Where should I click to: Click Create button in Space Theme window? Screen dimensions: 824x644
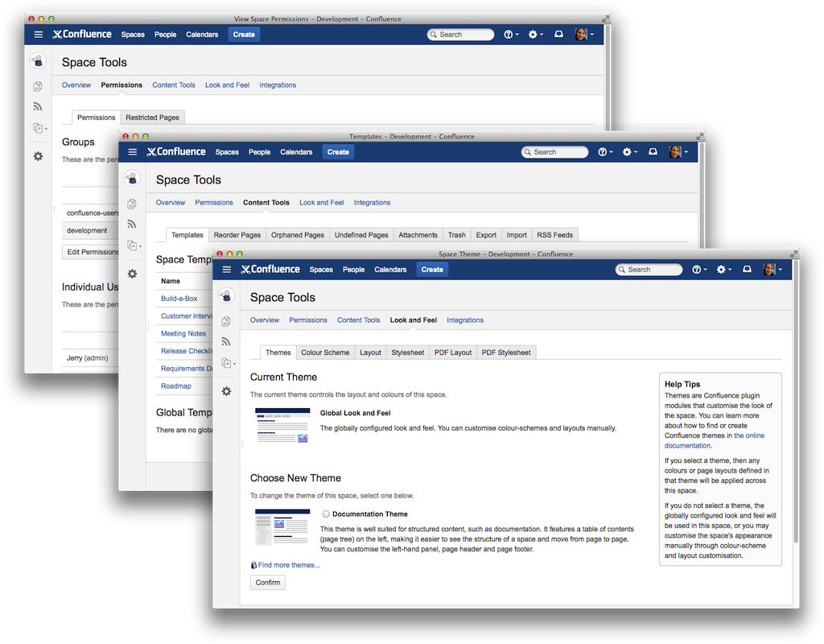[432, 270]
